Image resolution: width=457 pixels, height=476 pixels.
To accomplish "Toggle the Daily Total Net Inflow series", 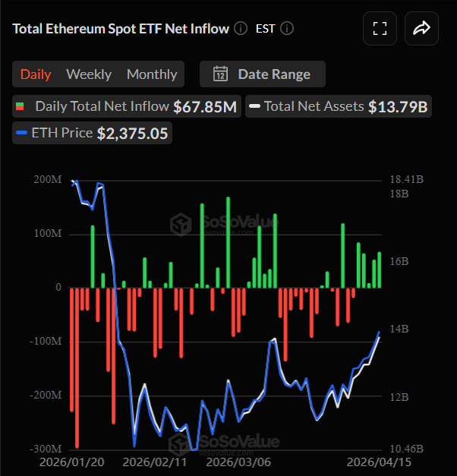I will [102, 106].
